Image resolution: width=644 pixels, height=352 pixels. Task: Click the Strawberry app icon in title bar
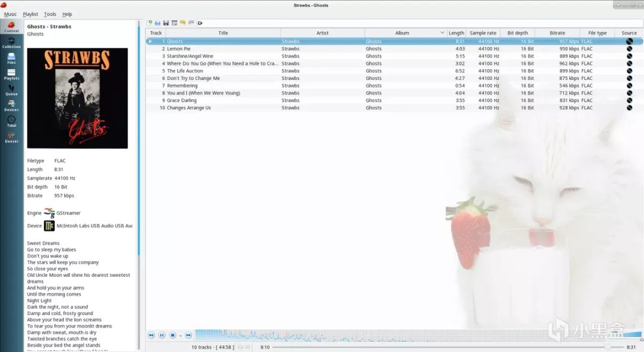coord(4,5)
